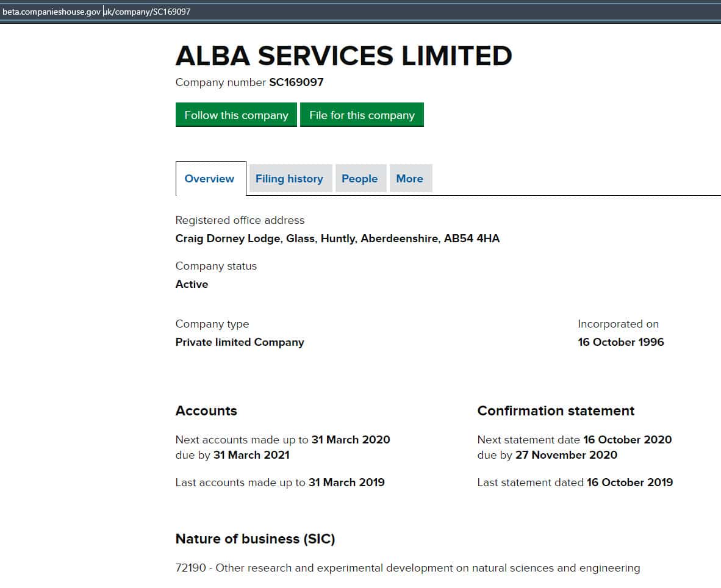Open the More tab

(x=409, y=179)
